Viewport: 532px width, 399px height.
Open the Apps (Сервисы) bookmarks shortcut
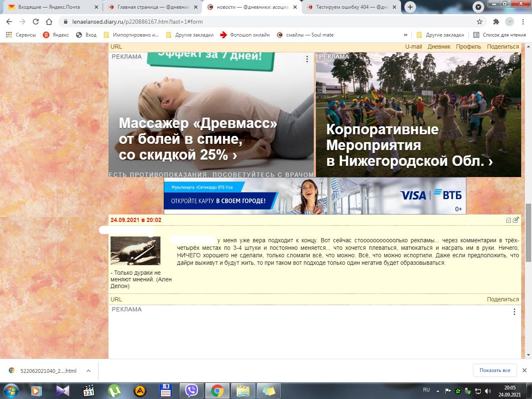[21, 35]
